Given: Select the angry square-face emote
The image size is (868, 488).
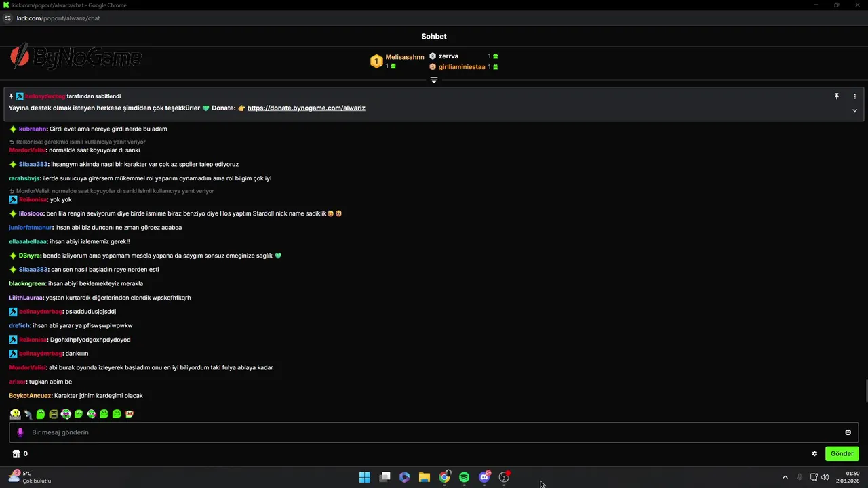Looking at the screenshot, I should (54, 413).
